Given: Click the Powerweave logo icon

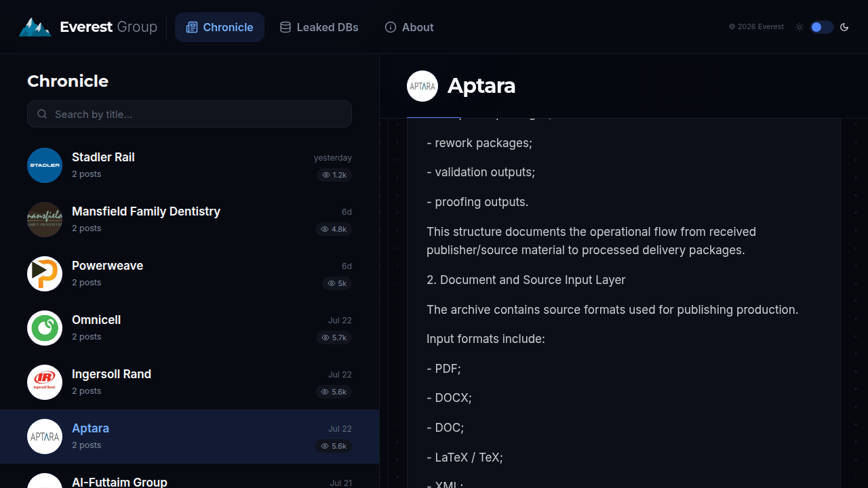Looking at the screenshot, I should (x=45, y=274).
